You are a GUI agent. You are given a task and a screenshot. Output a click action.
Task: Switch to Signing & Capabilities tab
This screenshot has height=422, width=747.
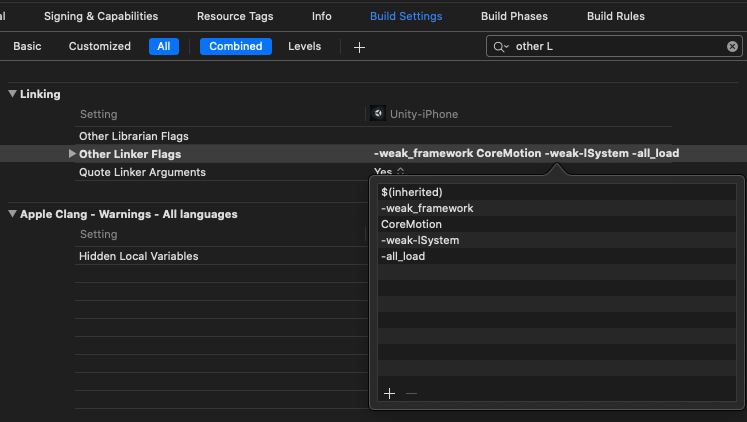[101, 16]
